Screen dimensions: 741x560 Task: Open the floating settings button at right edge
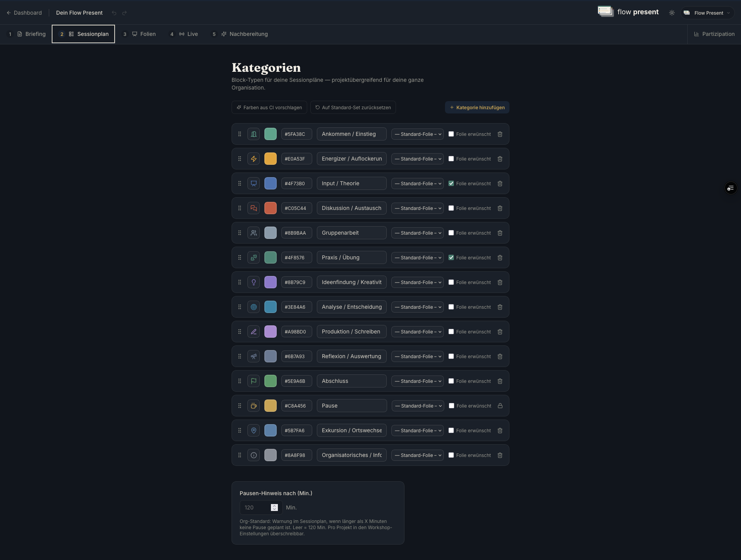pyautogui.click(x=731, y=188)
